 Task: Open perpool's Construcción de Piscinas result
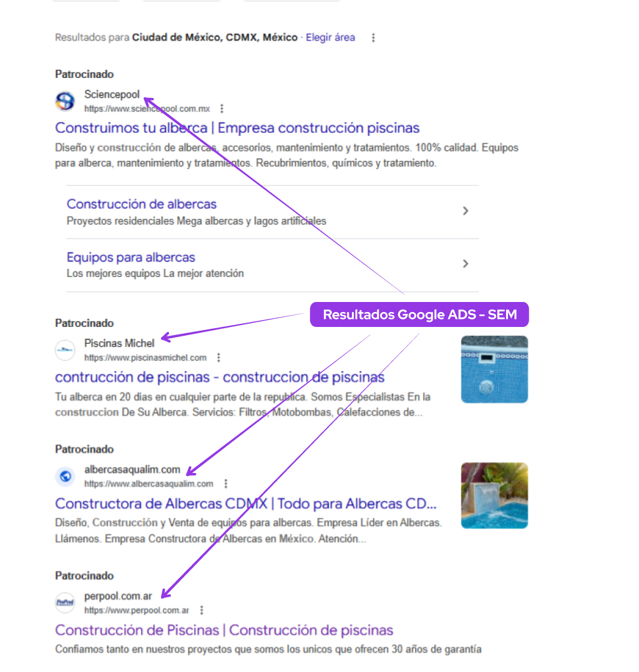225,630
